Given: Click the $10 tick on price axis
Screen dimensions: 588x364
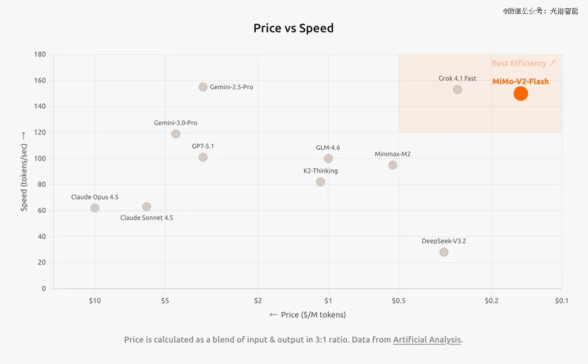Looking at the screenshot, I should pyautogui.click(x=95, y=300).
